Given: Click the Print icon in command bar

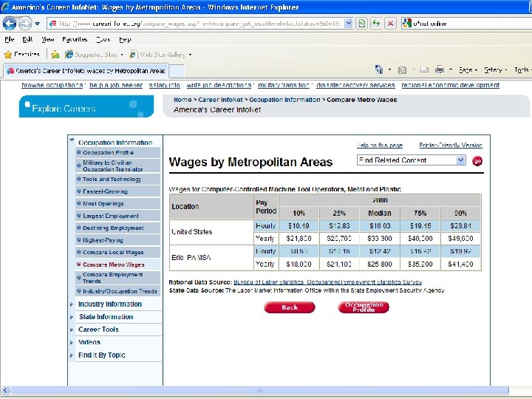Looking at the screenshot, I should point(440,70).
